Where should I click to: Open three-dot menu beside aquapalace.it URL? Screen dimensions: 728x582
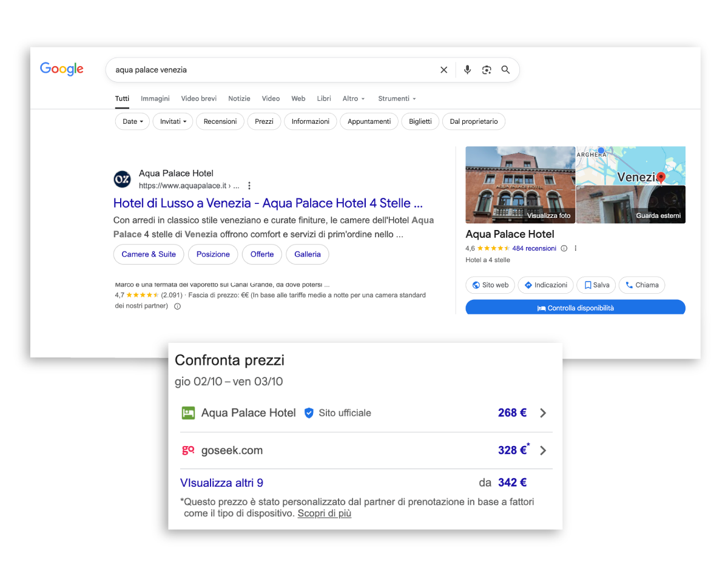(249, 186)
